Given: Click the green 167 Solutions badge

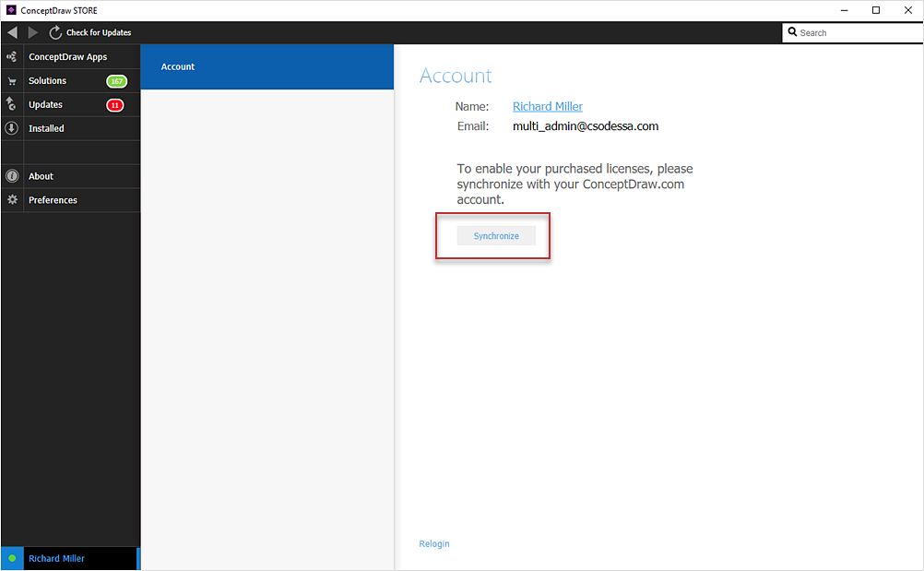Looking at the screenshot, I should [x=117, y=81].
